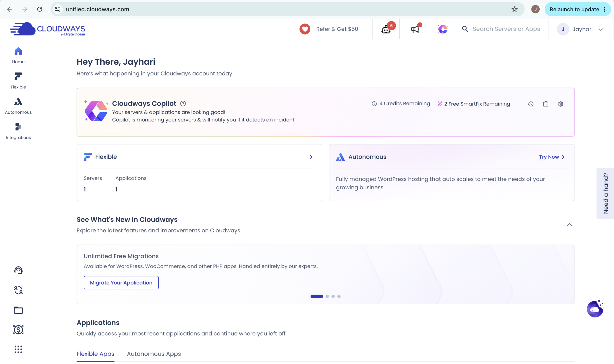Open the Relaunch to update three-dot menu
This screenshot has height=364, width=614.
tap(604, 9)
